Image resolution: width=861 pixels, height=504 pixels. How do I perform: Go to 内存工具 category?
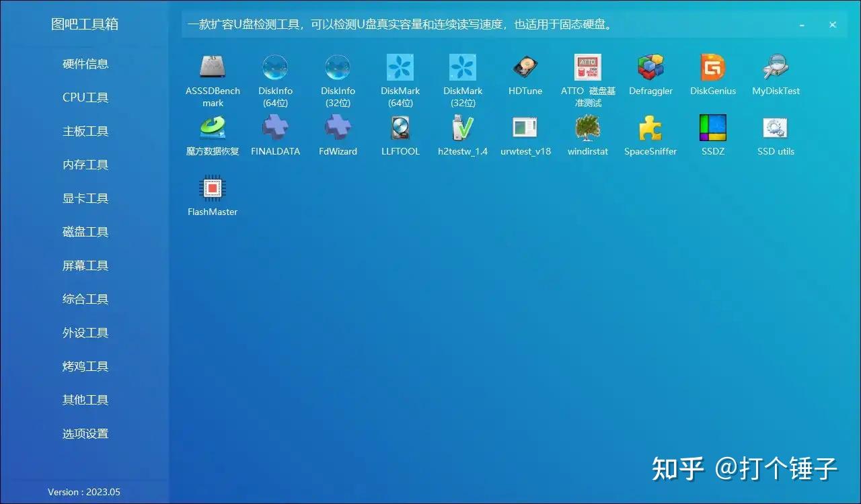tap(85, 165)
